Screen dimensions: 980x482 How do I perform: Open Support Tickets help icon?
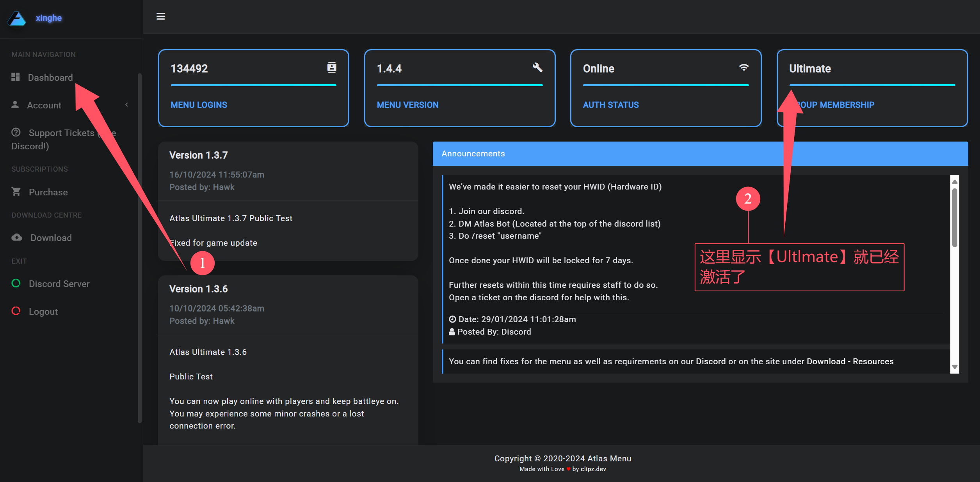coord(16,132)
